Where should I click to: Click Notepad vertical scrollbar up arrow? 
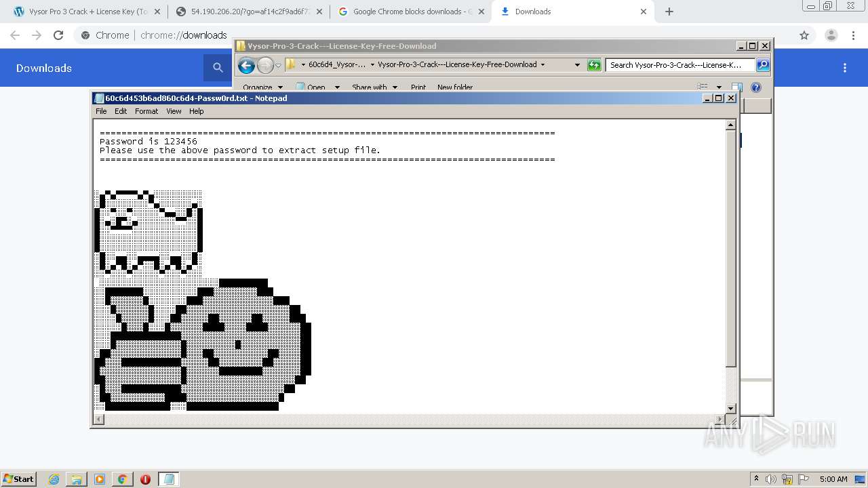click(x=731, y=125)
